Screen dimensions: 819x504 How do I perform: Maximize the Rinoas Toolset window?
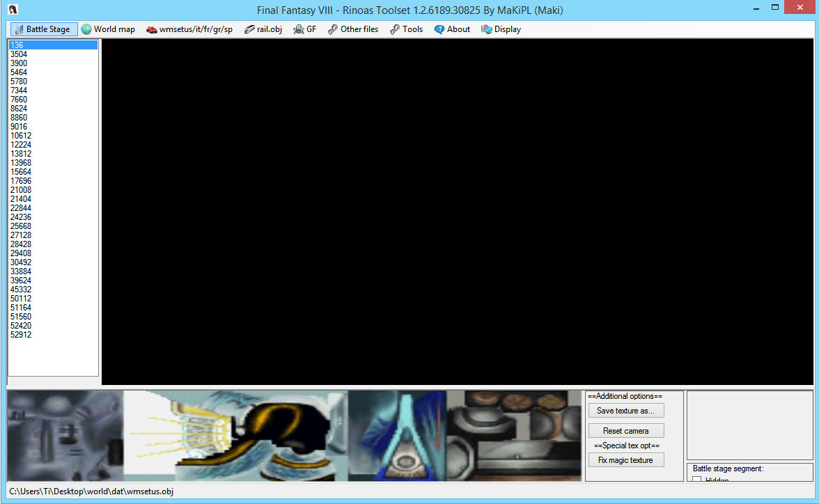click(x=775, y=8)
